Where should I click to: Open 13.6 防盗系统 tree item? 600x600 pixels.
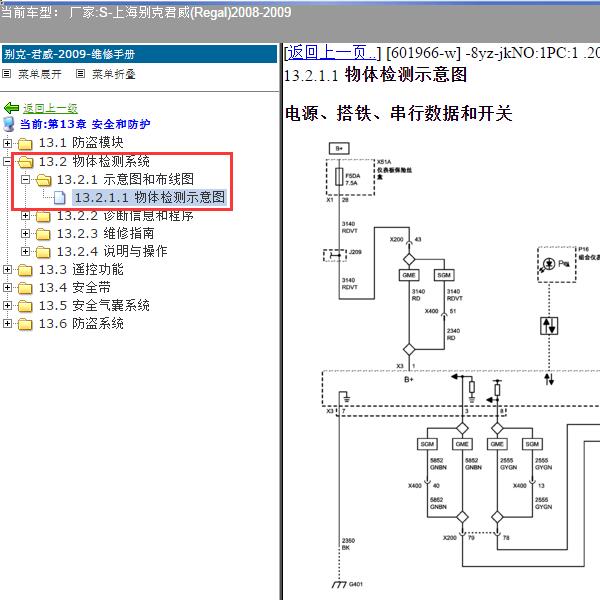coord(81,323)
